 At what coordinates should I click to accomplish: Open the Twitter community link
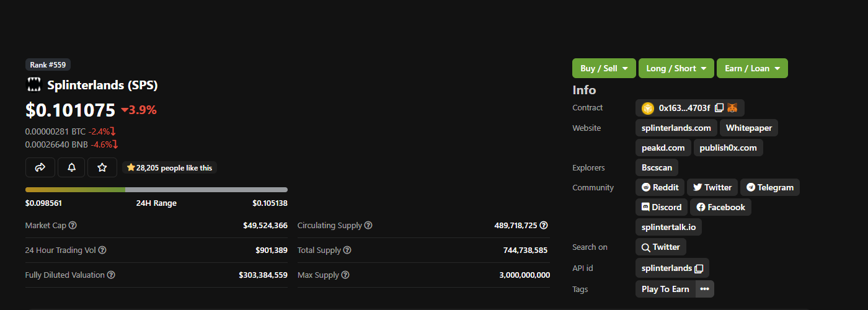click(x=712, y=187)
